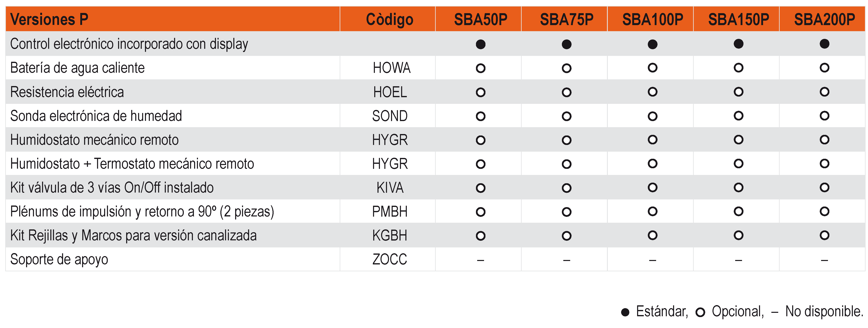
Task: Click the Humidostato + Termostato mecánico remoto label
Action: click(x=132, y=164)
